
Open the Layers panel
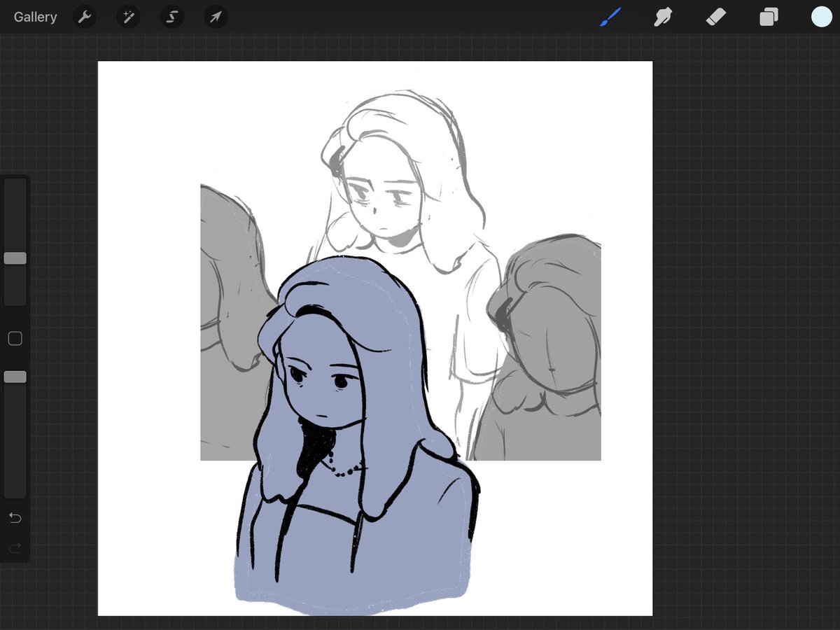(769, 17)
